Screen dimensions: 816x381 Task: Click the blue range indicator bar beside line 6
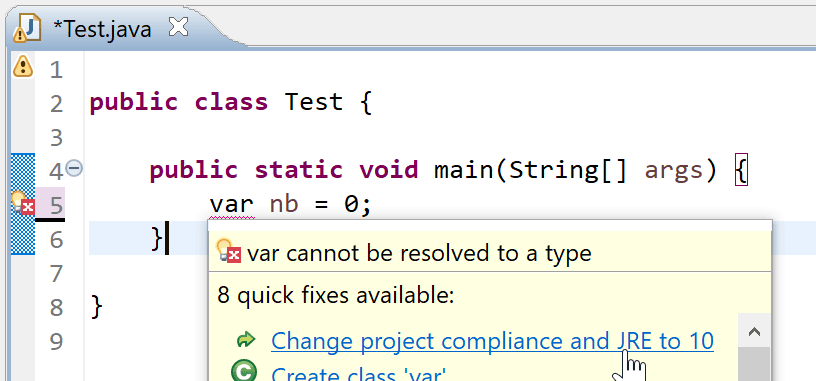click(23, 238)
